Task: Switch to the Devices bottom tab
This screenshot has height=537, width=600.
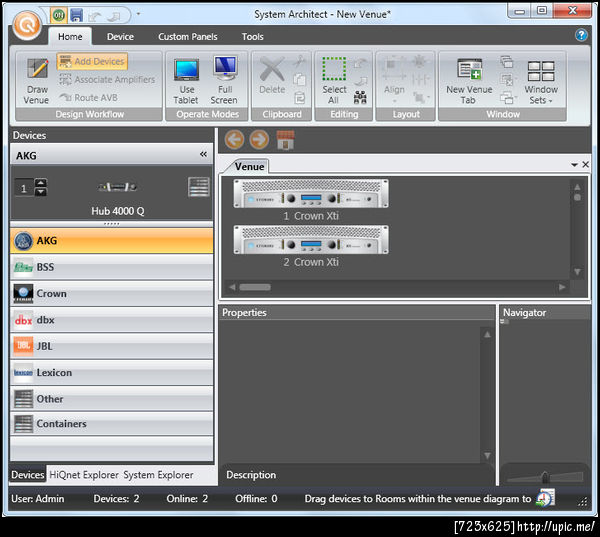Action: click(28, 475)
